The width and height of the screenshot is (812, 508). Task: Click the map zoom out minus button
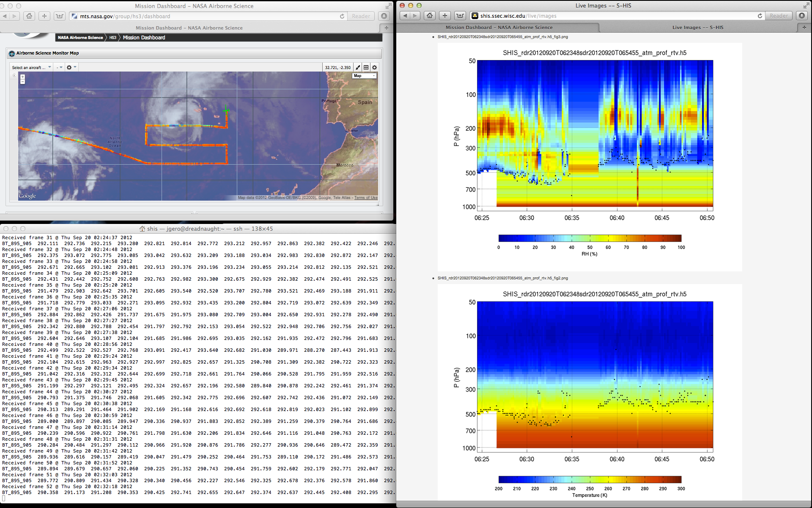pos(22,82)
